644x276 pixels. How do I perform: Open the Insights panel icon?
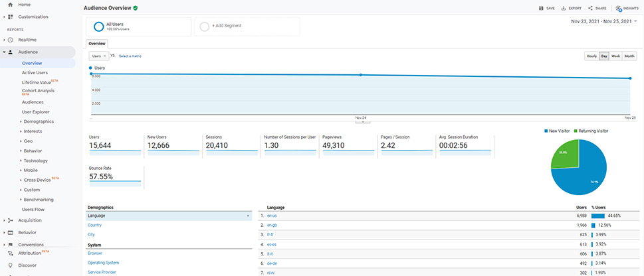coord(619,8)
